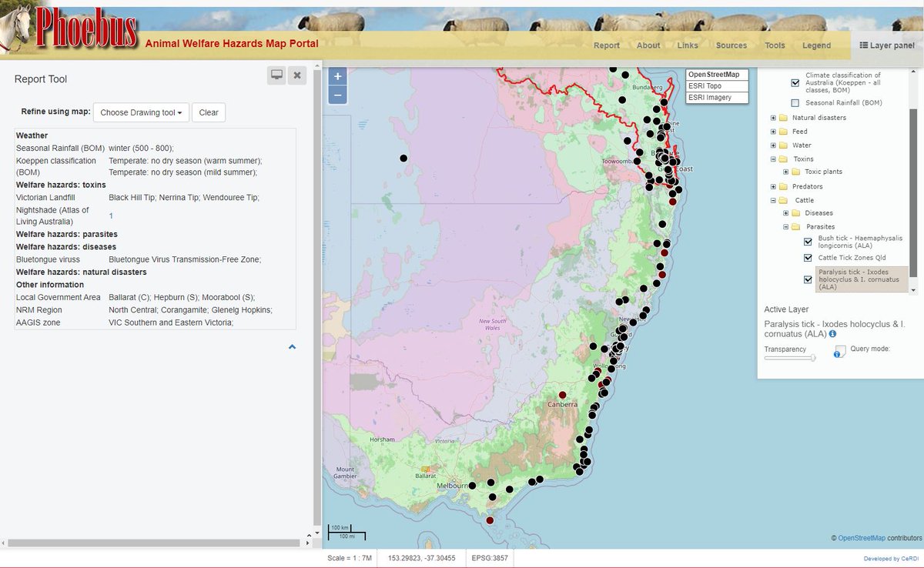Screen dimensions: 924x568
Task: Collapse the Toxins folder
Action: point(773,159)
